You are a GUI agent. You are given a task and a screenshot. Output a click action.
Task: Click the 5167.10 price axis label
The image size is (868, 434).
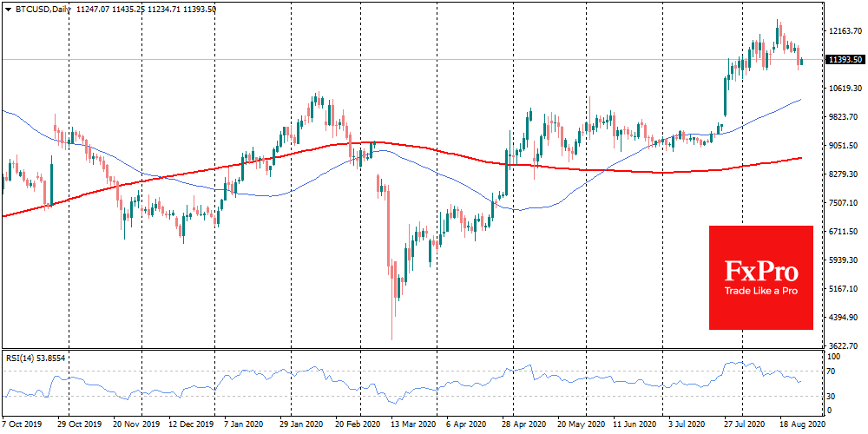(845, 288)
